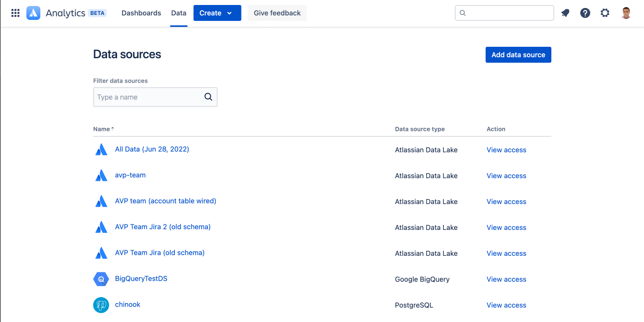
Task: Click the Filter data sources name field
Action: coord(155,97)
